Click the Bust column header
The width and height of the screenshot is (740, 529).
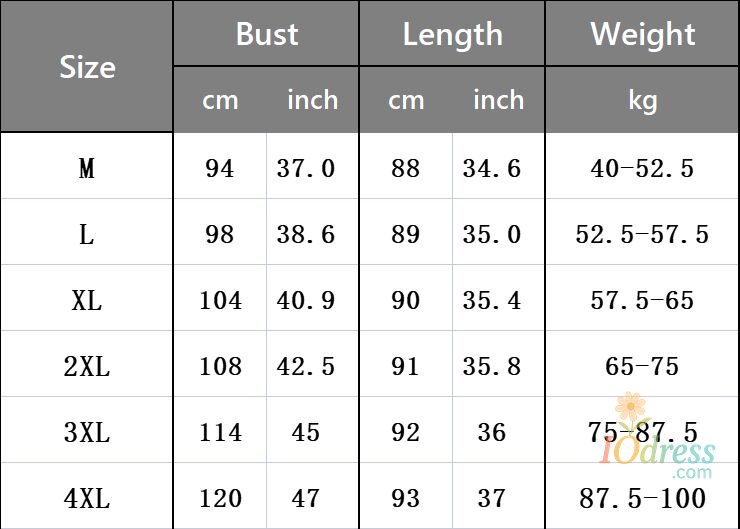point(267,34)
